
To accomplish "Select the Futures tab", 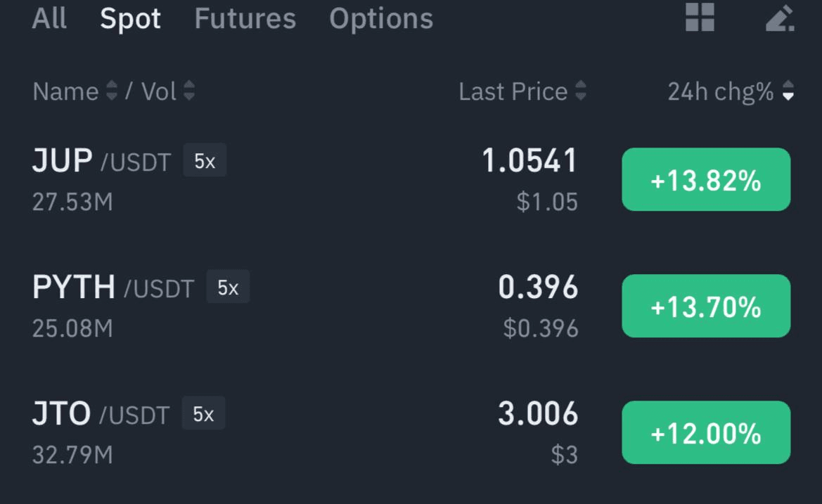I will [x=245, y=18].
